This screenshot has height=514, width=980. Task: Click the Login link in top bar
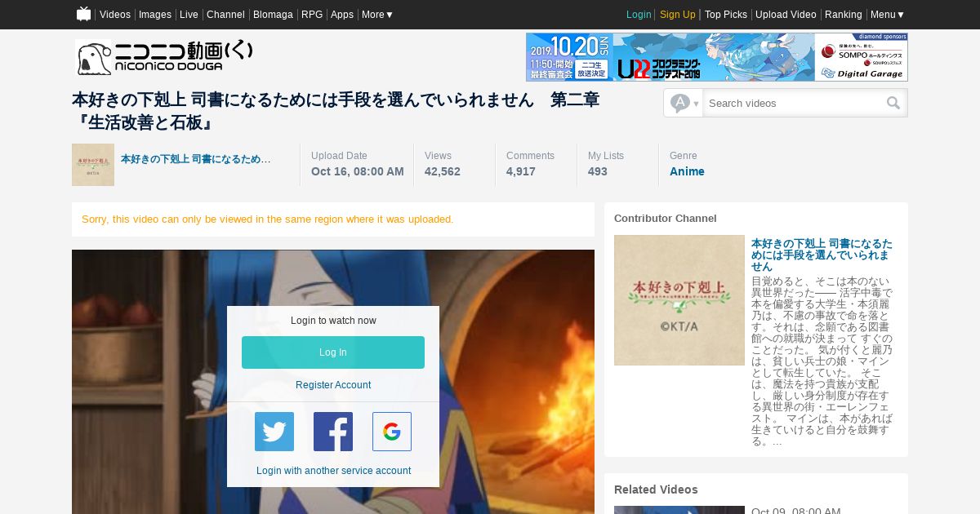point(639,15)
